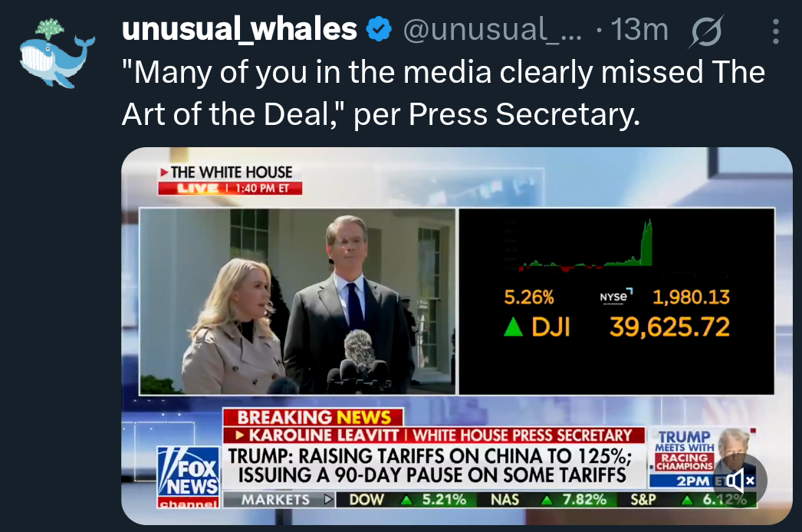The width and height of the screenshot is (802, 532).
Task: Click the tweet text about Art of the Deal
Action: tap(443, 93)
